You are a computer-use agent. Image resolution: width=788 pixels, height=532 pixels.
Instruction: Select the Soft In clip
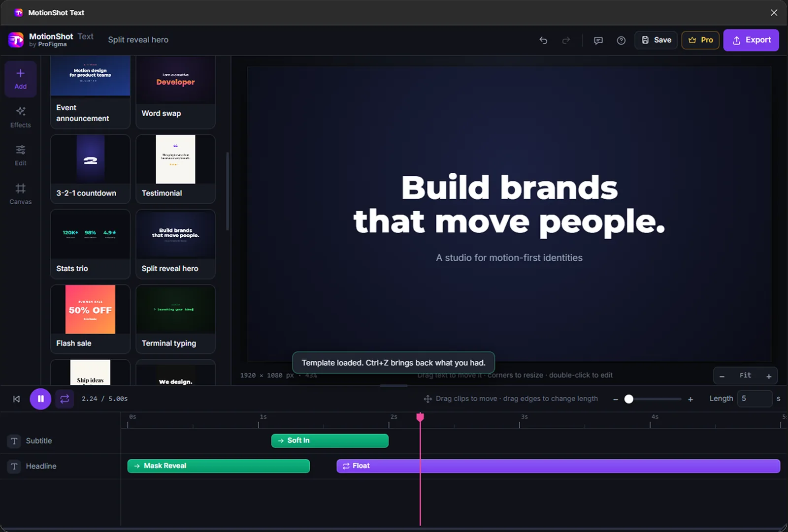point(330,440)
